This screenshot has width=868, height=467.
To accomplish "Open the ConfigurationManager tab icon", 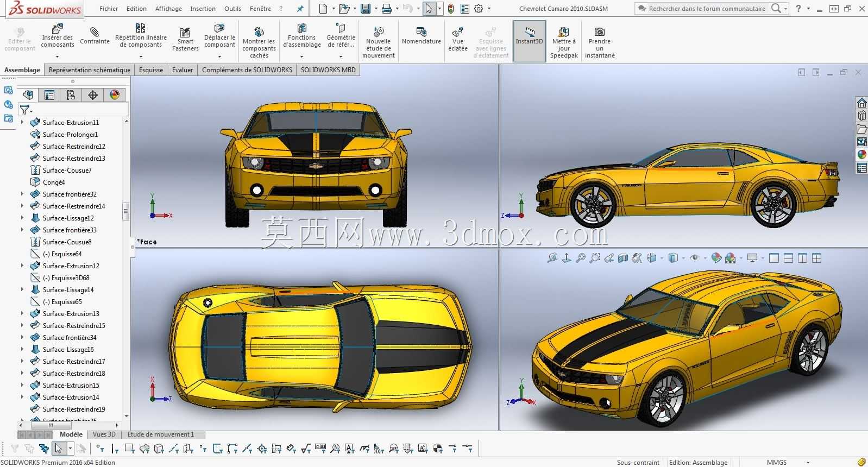I will tap(71, 95).
